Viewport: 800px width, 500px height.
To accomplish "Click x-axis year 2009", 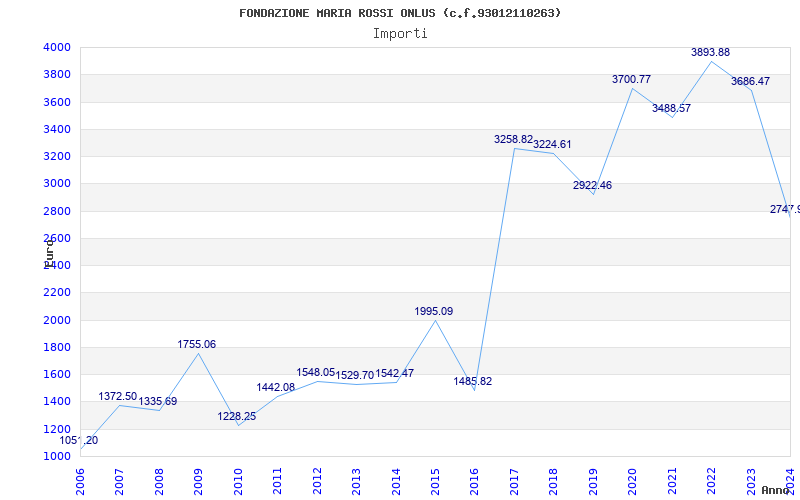I will point(199,482).
